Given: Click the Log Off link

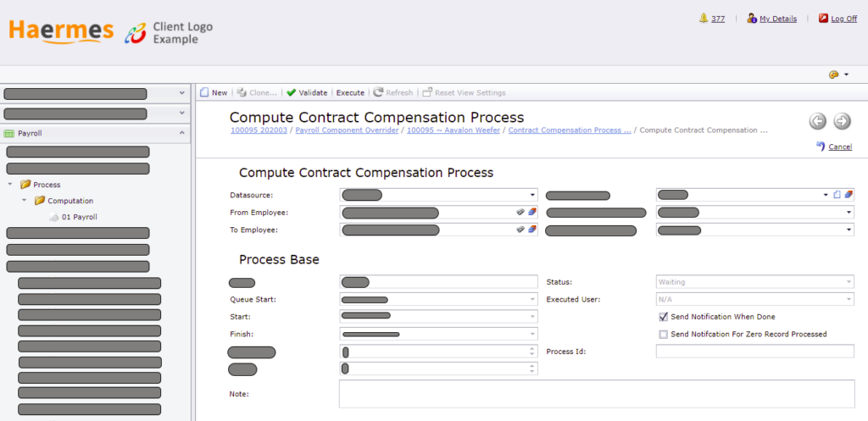Looking at the screenshot, I should tap(843, 19).
